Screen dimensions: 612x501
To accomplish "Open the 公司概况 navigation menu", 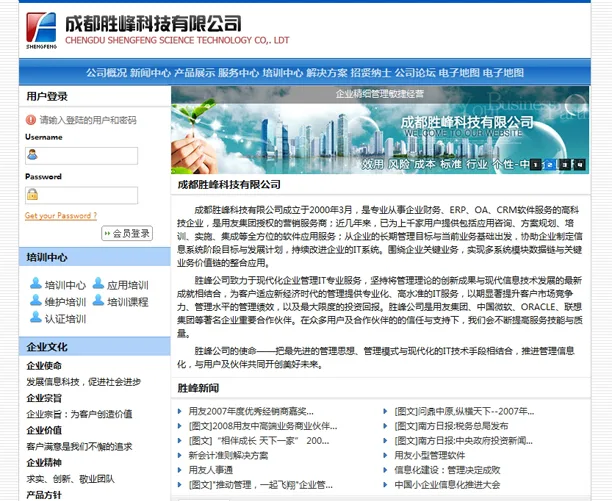I will point(106,73).
